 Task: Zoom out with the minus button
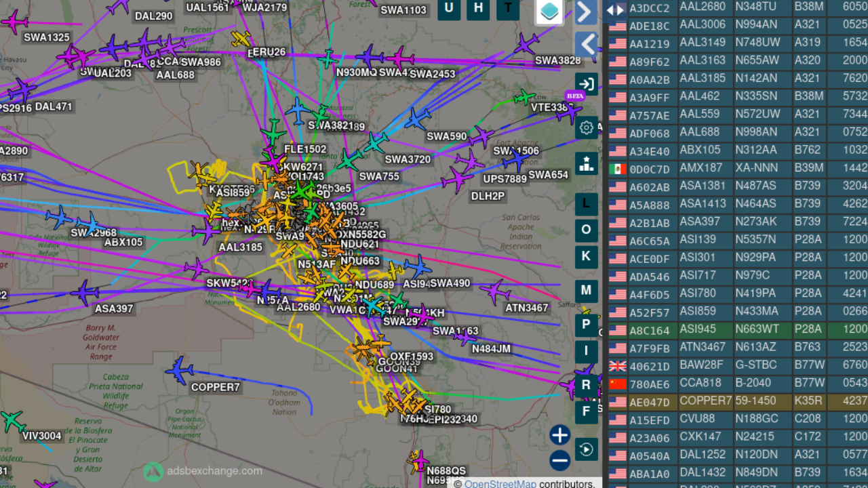(x=559, y=461)
